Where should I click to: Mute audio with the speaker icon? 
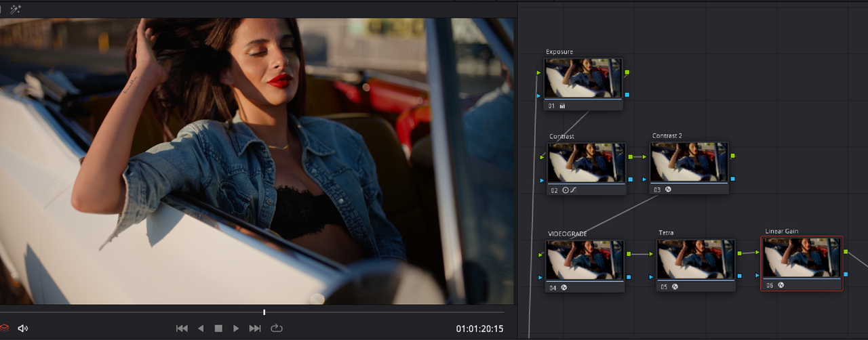(23, 328)
